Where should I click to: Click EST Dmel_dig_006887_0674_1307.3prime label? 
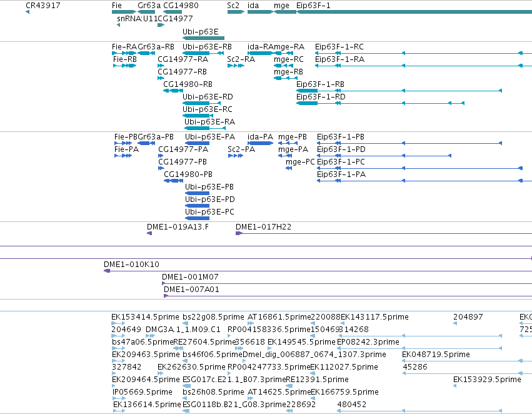314,355
